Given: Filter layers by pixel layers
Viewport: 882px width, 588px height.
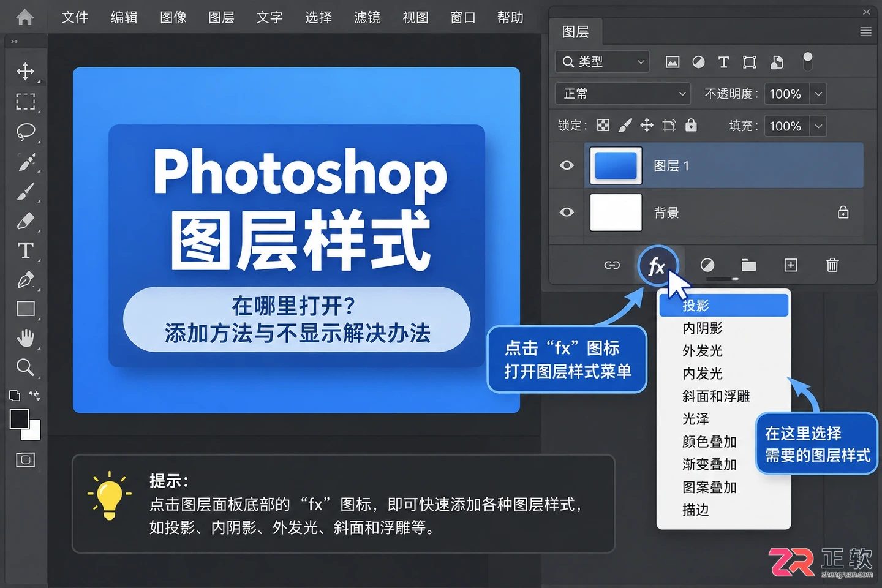Looking at the screenshot, I should 673,62.
